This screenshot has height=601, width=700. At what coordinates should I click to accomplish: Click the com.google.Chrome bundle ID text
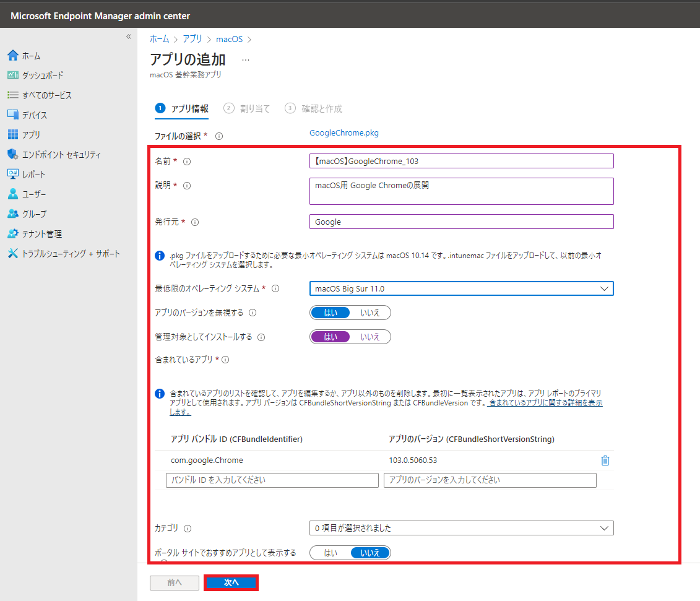pos(207,460)
